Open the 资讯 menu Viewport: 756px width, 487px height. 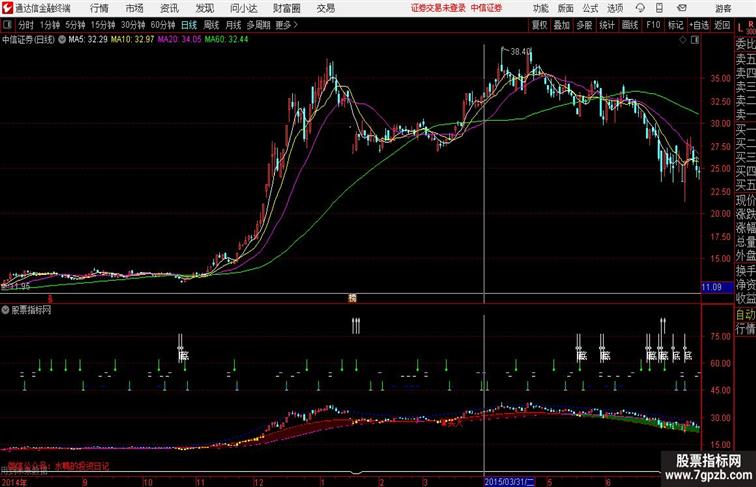(x=169, y=8)
